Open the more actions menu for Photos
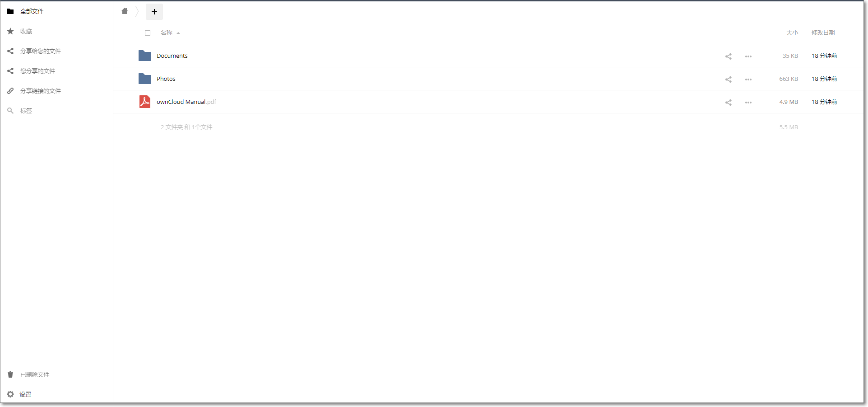The height and width of the screenshot is (407, 868). 748,79
